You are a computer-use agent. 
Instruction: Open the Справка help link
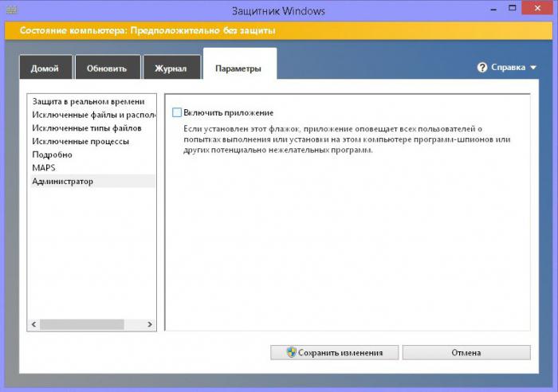click(x=508, y=67)
